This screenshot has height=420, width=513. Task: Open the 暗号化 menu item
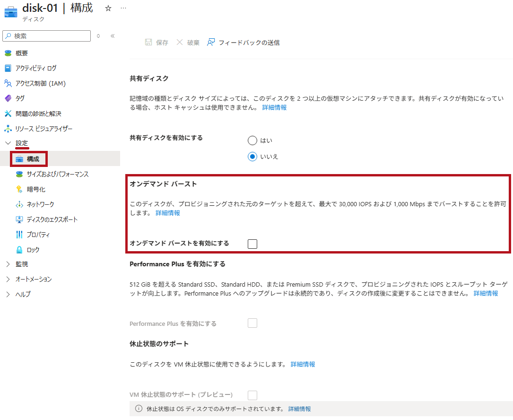tap(36, 189)
